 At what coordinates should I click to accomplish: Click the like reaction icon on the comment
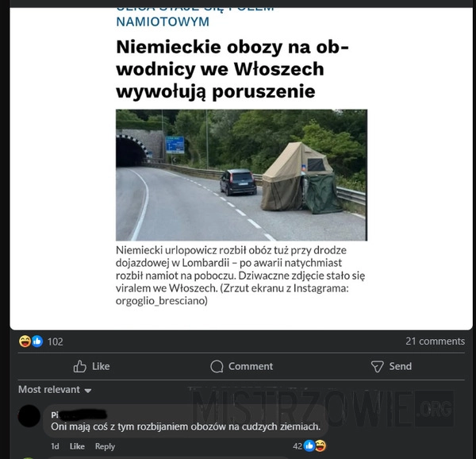click(309, 445)
